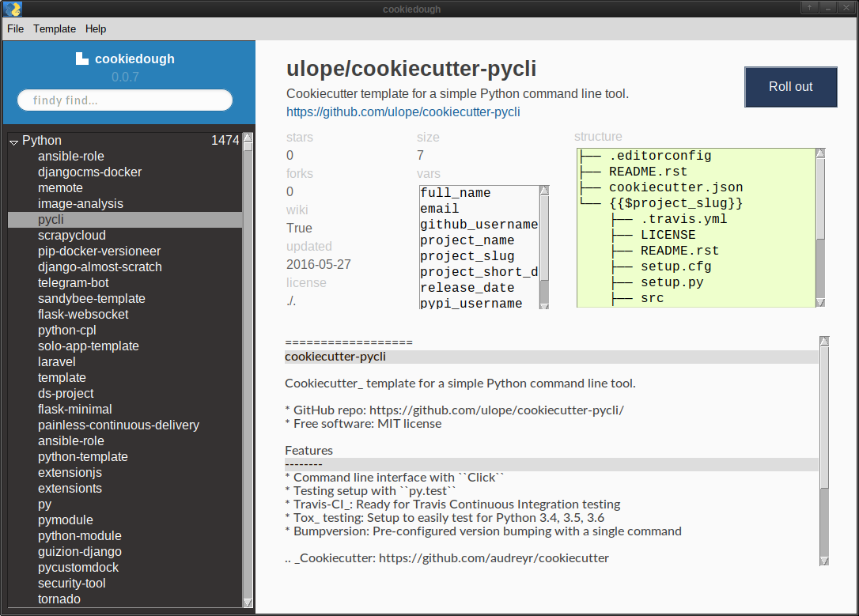This screenshot has width=859, height=616.
Task: Collapse the Python category in the template tree
Action: 13,142
